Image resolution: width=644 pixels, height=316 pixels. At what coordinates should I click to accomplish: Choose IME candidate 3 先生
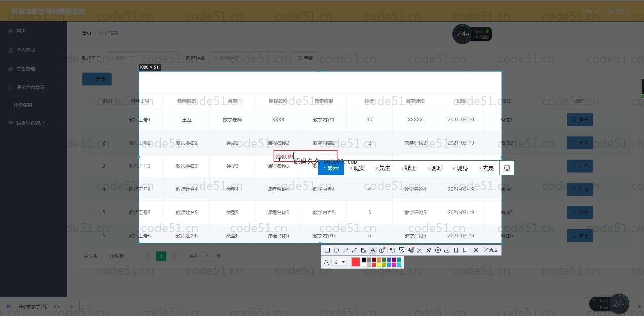click(x=383, y=168)
